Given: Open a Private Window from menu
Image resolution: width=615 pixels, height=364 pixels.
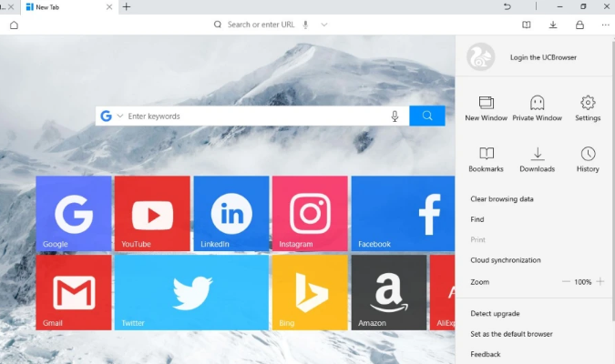Looking at the screenshot, I should click(538, 109).
